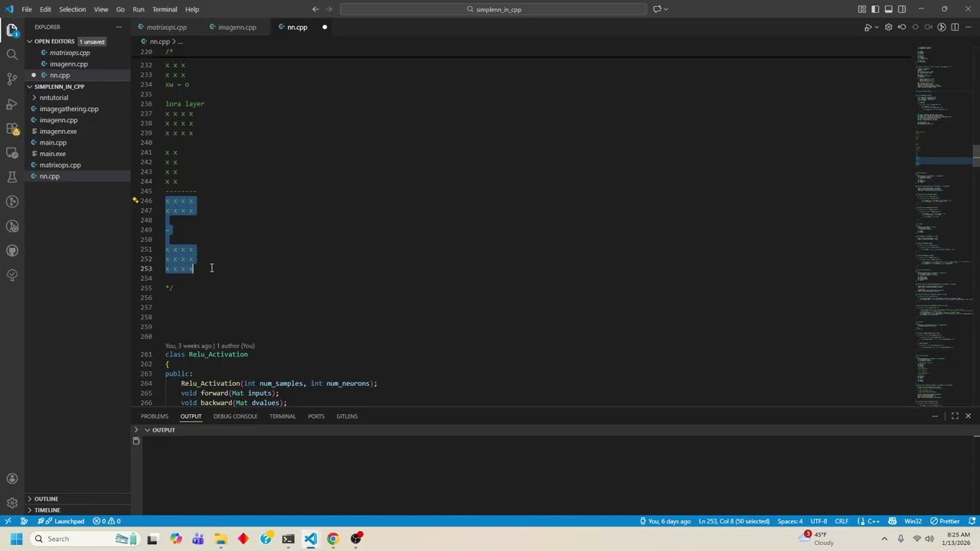Open the Extensions view with warning badge

(11, 128)
